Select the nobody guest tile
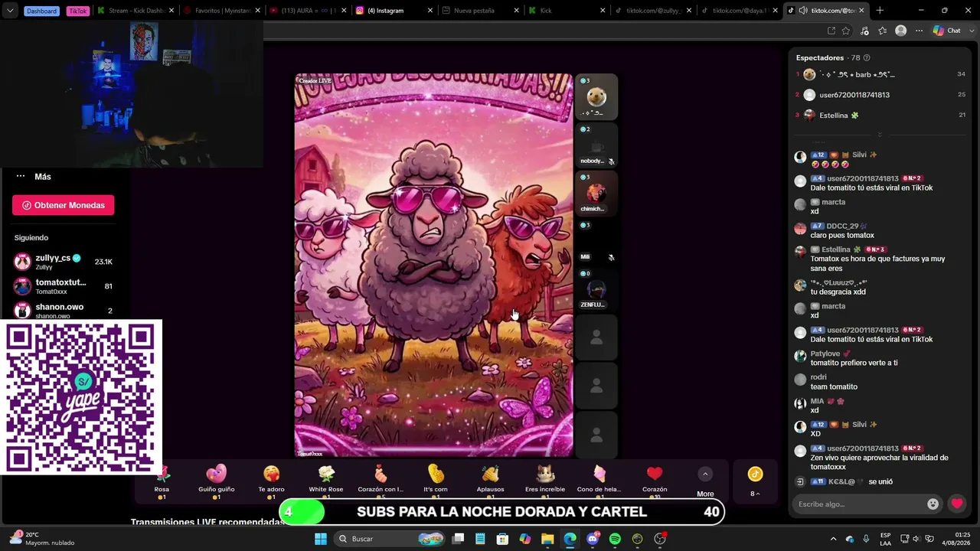This screenshot has height=551, width=980. 596,145
